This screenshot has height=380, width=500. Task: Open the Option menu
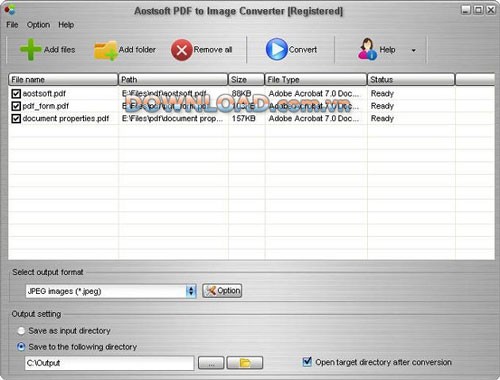click(x=38, y=25)
